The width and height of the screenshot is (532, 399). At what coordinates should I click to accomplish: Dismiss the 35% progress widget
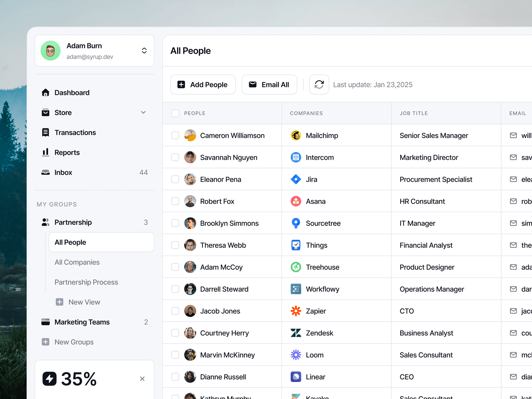142,379
